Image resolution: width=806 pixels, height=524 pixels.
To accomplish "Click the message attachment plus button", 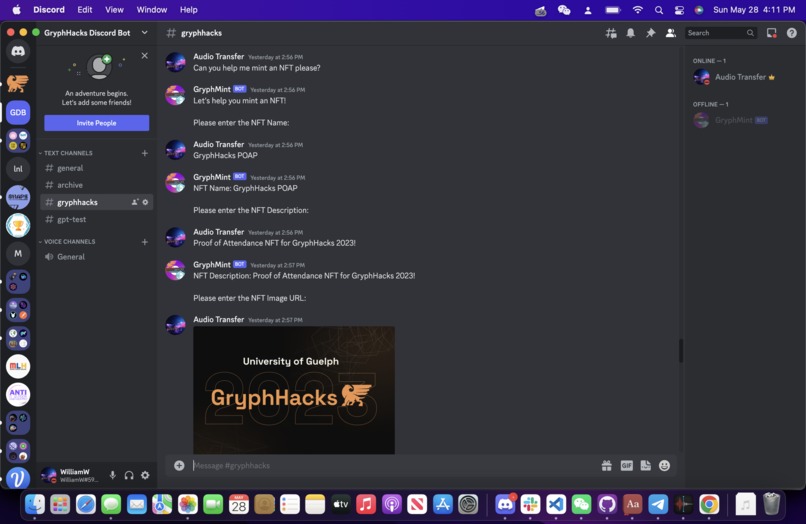I will [x=179, y=465].
